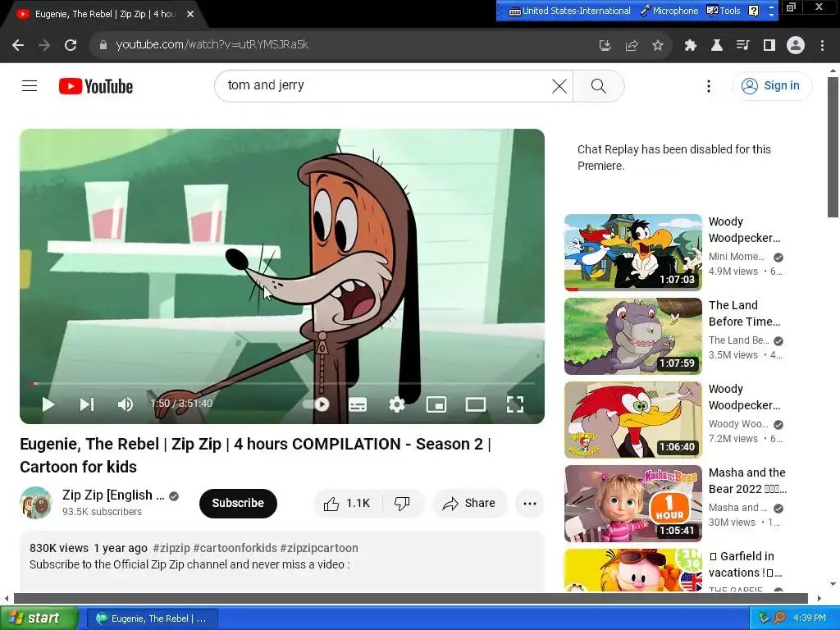Click the address bar URL
Image resolution: width=840 pixels, height=630 pixels.
(212, 44)
